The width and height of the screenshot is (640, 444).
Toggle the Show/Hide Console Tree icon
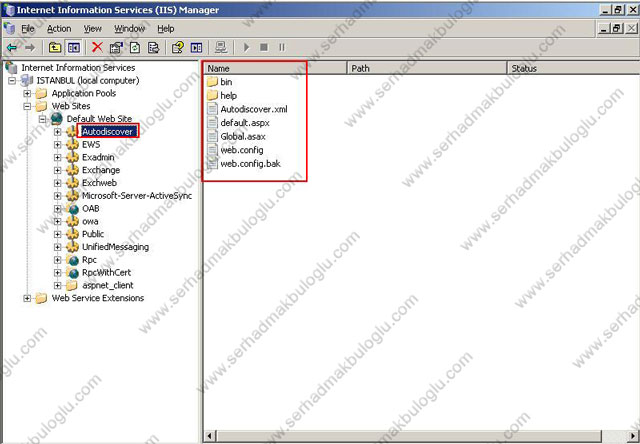click(x=73, y=48)
